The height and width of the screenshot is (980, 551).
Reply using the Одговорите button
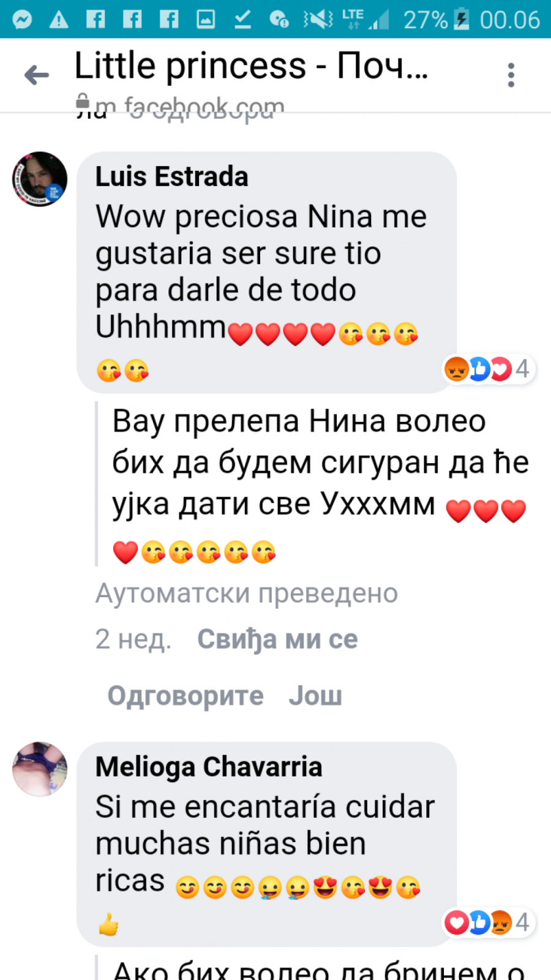coord(186,696)
